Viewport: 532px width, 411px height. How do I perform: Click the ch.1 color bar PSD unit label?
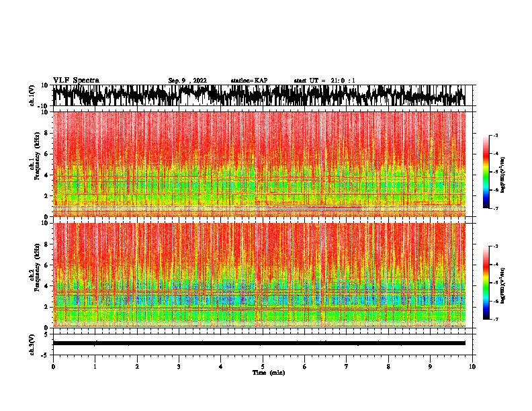click(503, 175)
